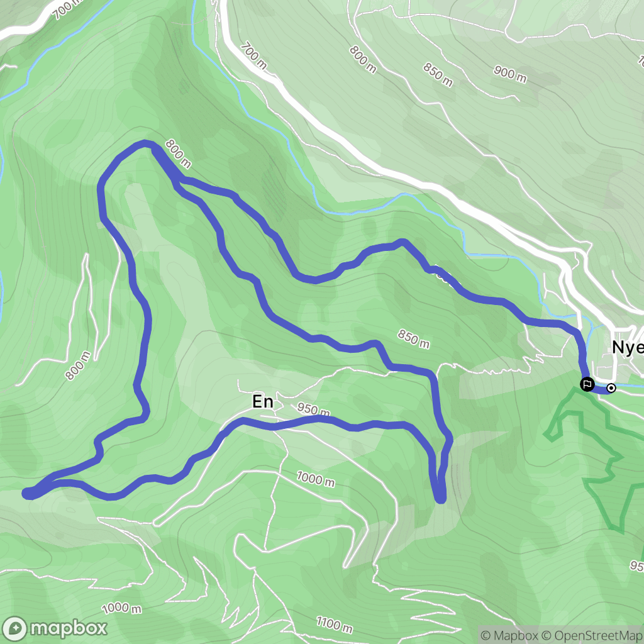Click the 1100 m contour label

[335, 625]
